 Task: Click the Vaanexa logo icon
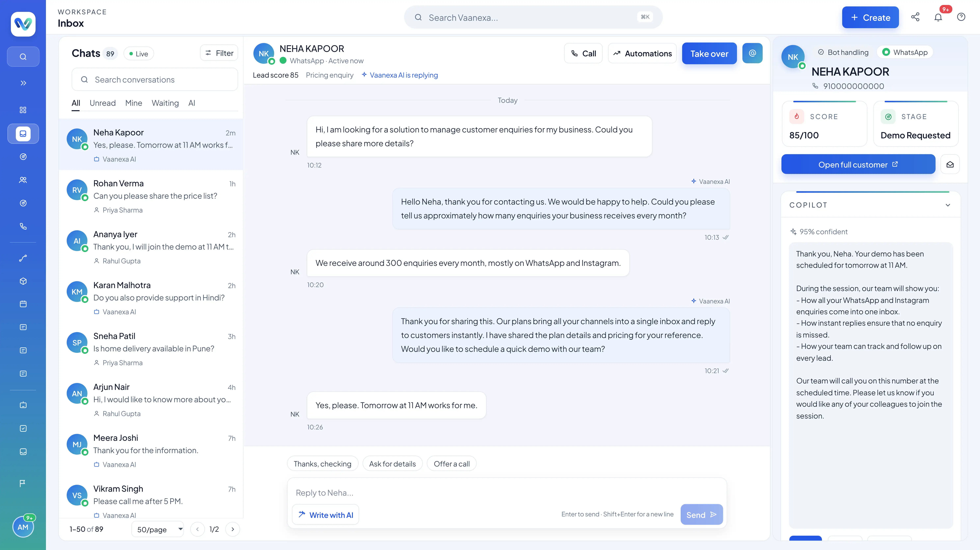(x=23, y=24)
